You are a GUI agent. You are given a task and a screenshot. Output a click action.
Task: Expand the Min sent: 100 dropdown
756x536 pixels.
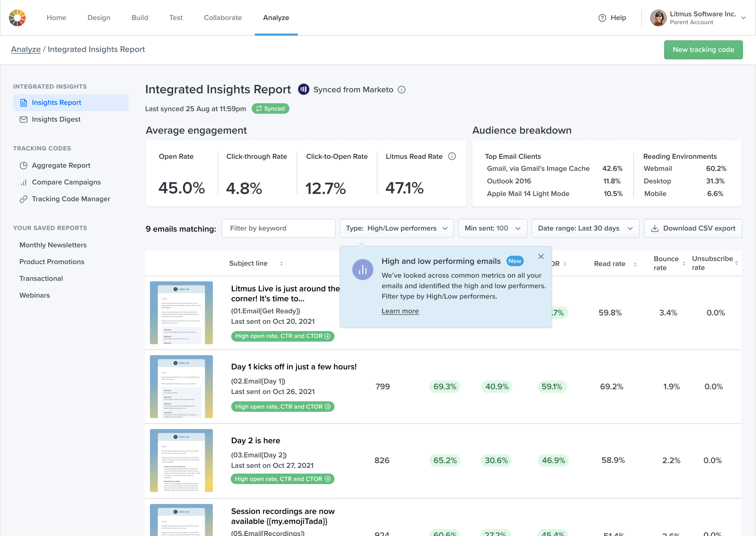click(x=492, y=228)
